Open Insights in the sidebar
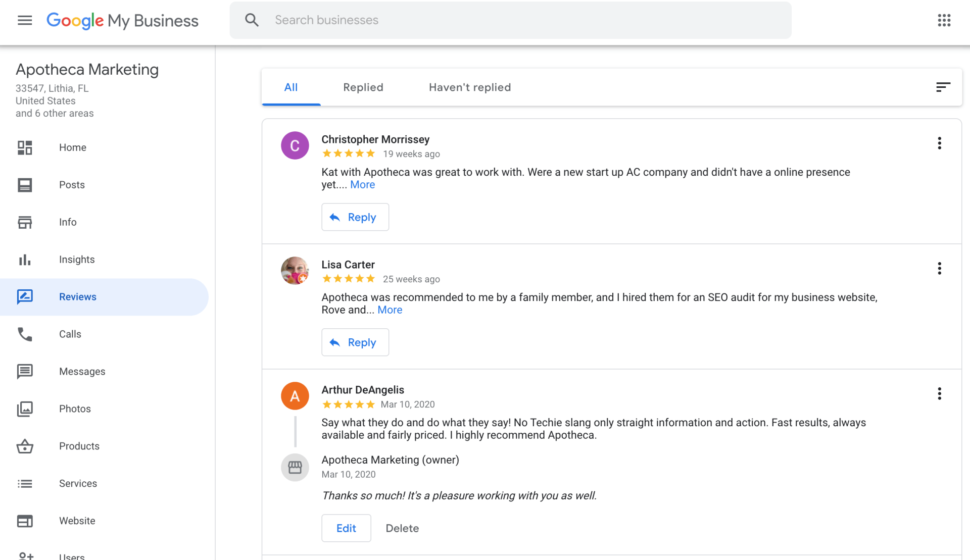Viewport: 970px width, 560px height. pos(104,260)
